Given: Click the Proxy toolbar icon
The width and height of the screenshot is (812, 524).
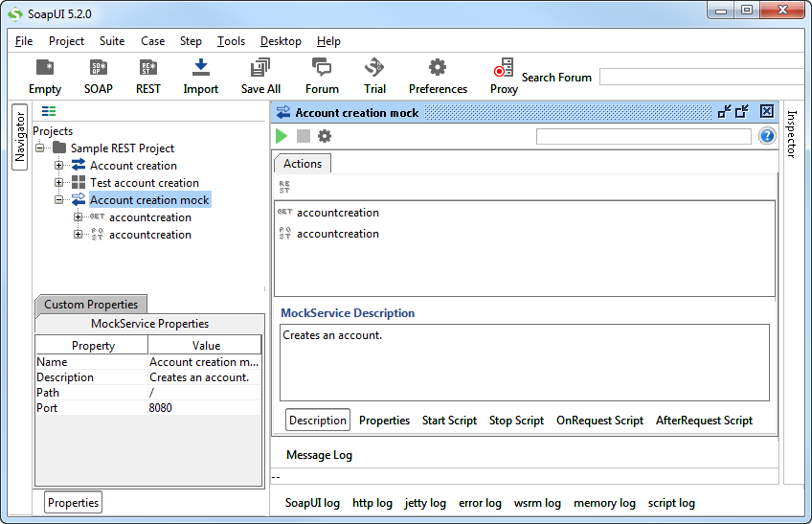Looking at the screenshot, I should coord(504,67).
